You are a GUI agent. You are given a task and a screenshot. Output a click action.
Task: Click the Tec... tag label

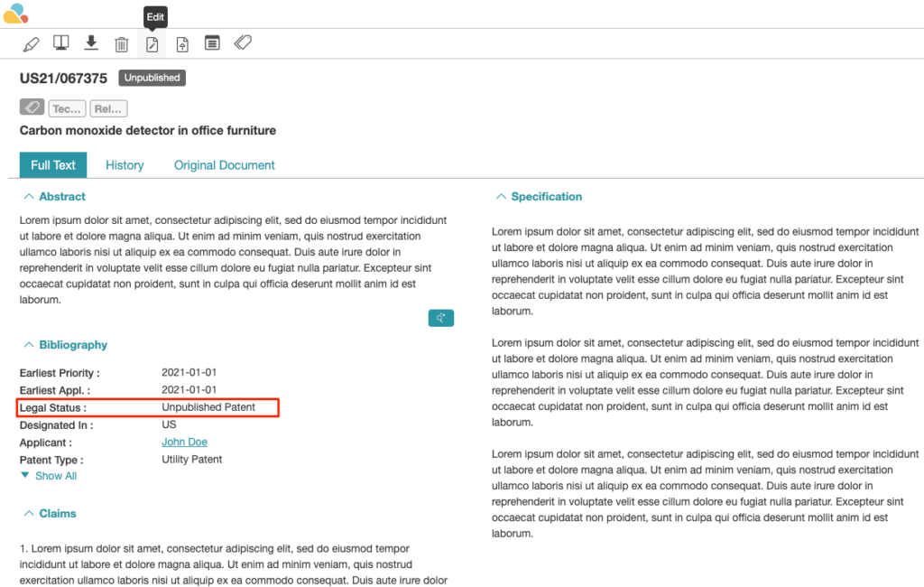pos(67,108)
